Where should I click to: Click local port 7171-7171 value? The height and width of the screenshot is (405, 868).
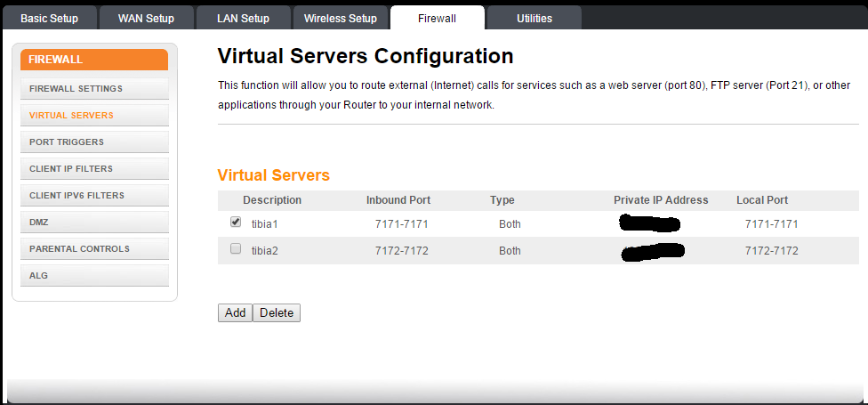click(772, 224)
